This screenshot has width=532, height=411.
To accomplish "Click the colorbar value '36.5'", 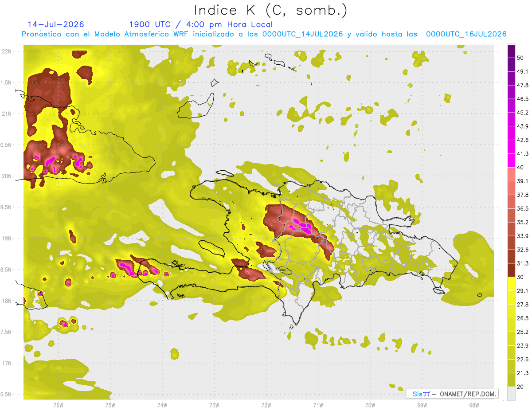I will tap(523, 208).
